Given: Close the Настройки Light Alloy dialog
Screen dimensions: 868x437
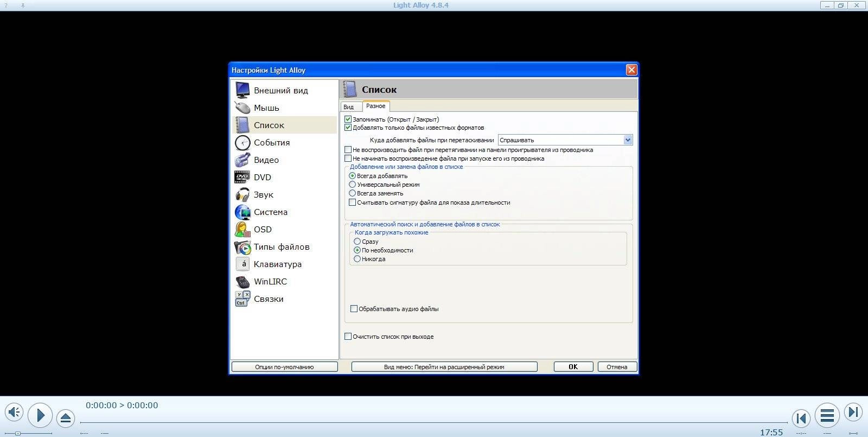Looking at the screenshot, I should (631, 69).
